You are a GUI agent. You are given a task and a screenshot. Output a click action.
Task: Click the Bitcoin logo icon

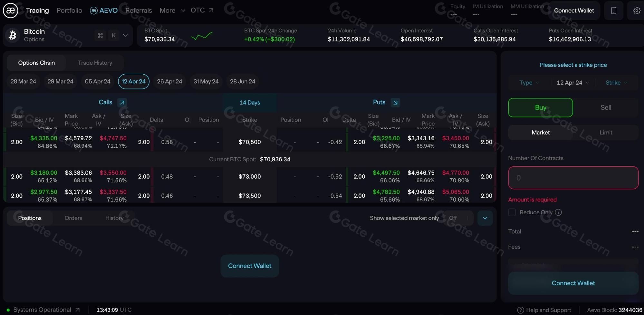click(x=13, y=35)
